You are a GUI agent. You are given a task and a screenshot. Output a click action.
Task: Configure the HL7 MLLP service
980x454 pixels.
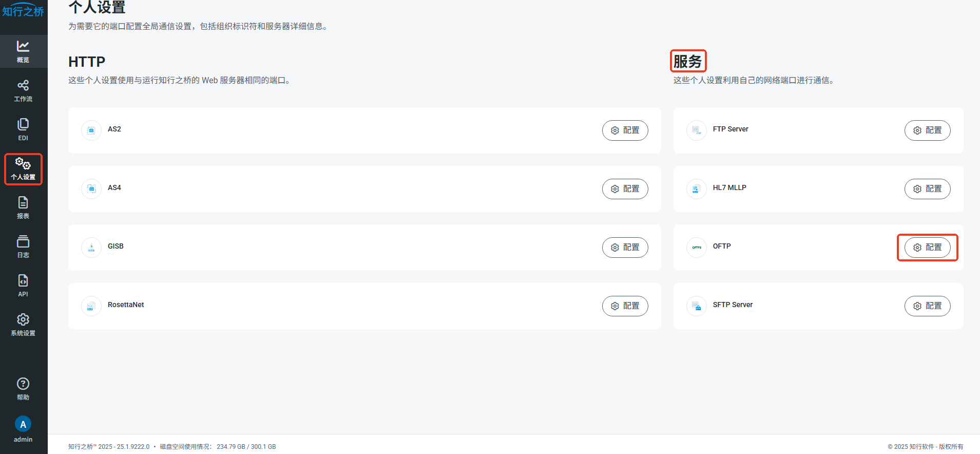(927, 189)
